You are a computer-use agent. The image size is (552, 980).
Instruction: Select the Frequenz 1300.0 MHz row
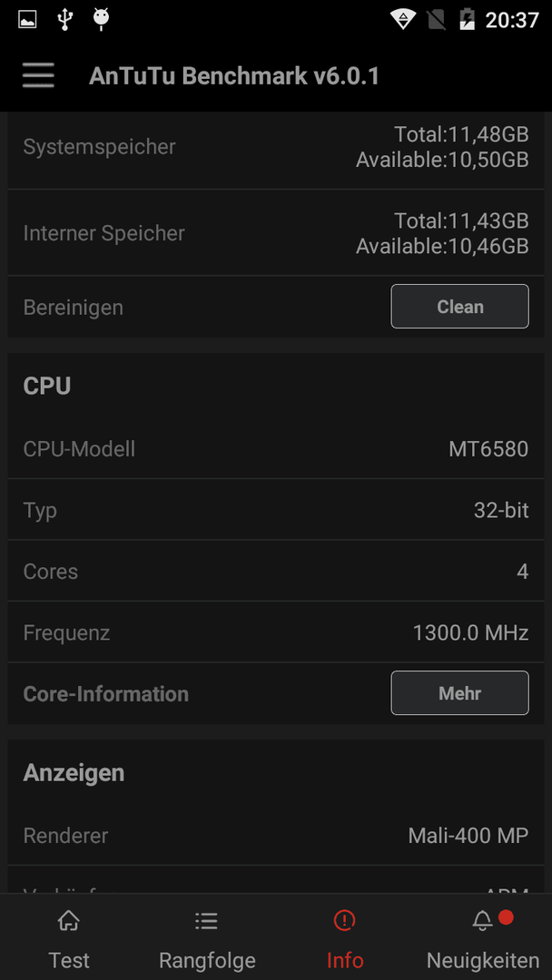point(276,632)
